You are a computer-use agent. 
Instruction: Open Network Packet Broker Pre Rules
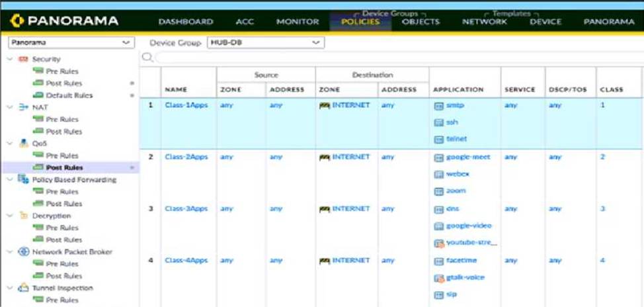tap(62, 264)
